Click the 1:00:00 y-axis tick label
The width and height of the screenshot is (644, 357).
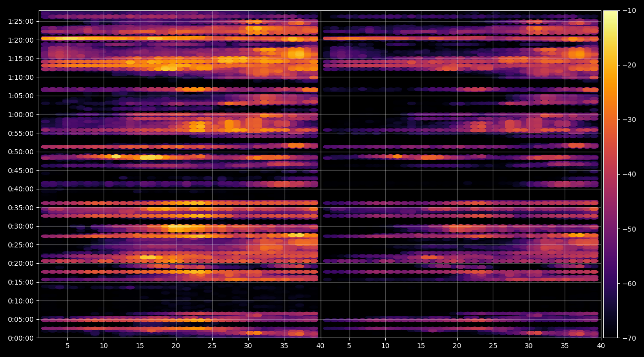click(21, 115)
